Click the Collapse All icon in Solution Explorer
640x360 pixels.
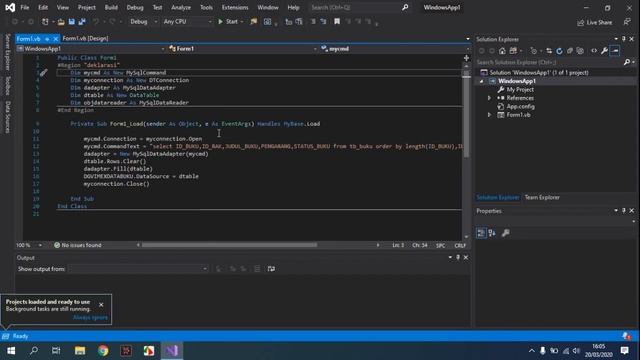point(570,51)
